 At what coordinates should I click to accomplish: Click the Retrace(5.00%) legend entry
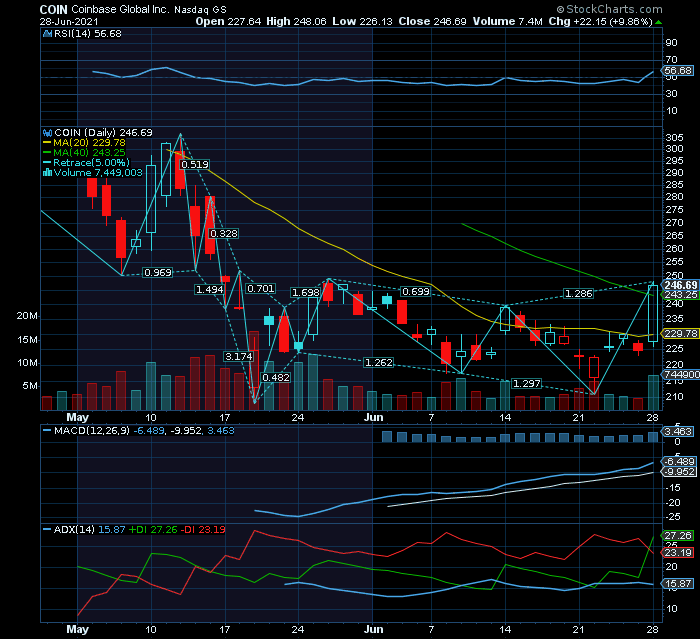92,163
